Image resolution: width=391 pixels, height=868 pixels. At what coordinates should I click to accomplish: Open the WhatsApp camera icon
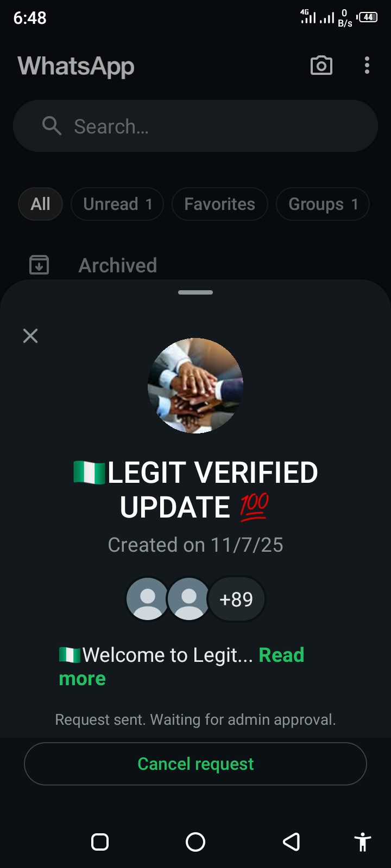[321, 66]
